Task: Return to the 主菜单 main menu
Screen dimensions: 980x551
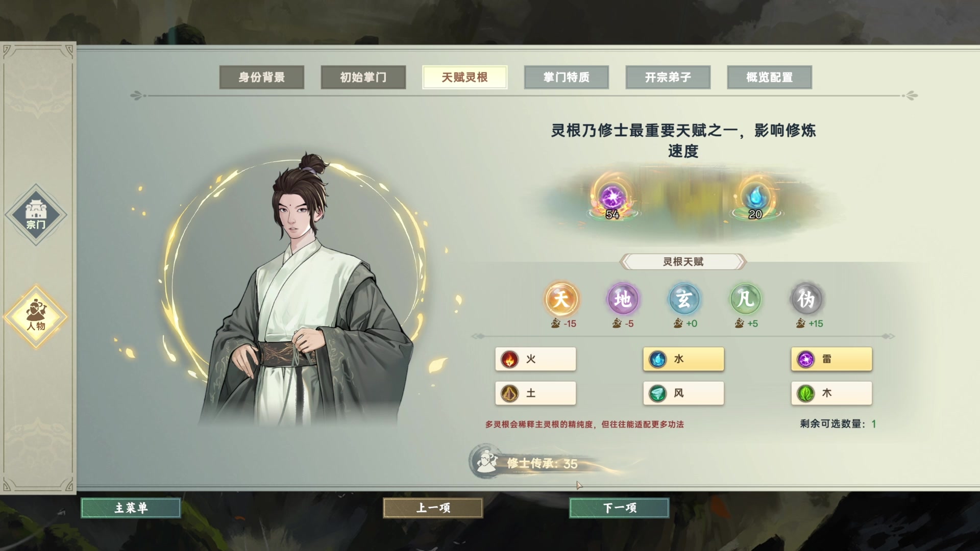Action: click(131, 508)
